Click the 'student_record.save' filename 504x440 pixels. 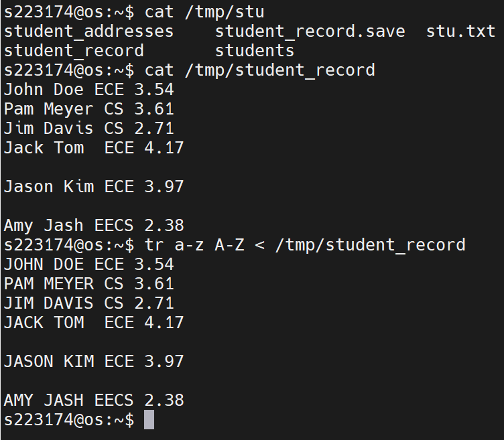coord(310,31)
